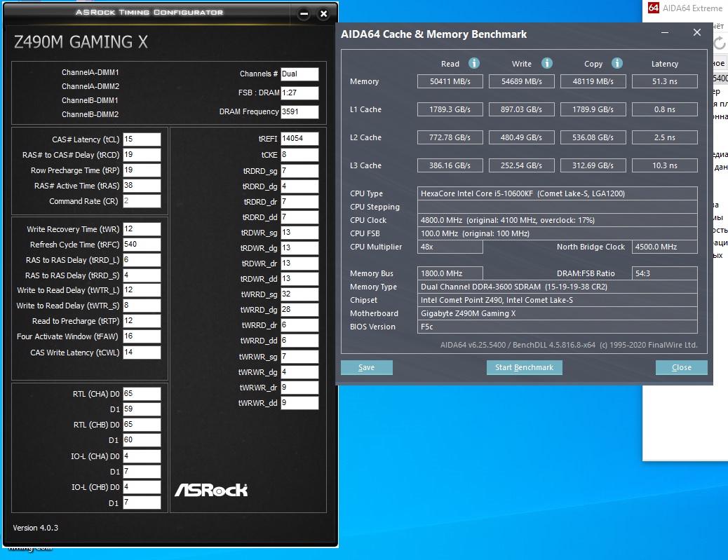Click the Memory Read value 50411 MB/s

(x=450, y=81)
